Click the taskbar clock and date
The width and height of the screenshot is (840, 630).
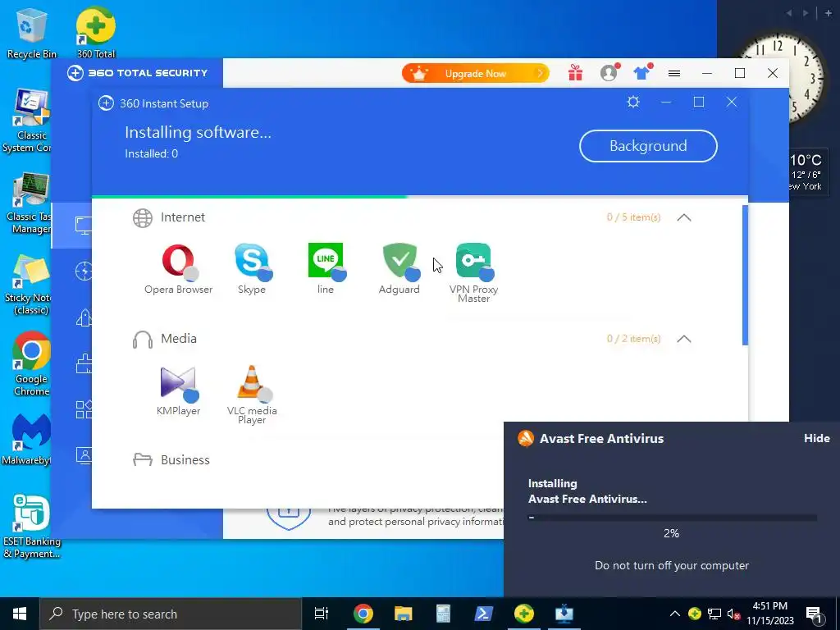pos(770,614)
